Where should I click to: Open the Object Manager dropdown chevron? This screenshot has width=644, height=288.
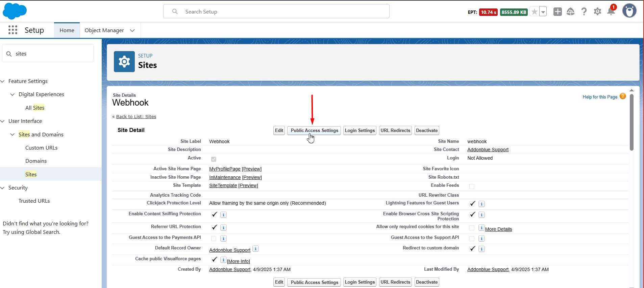point(132,30)
